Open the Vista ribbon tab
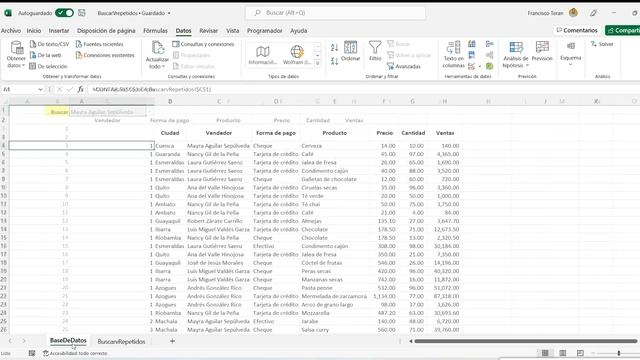This screenshot has width=640, height=360. [x=233, y=31]
